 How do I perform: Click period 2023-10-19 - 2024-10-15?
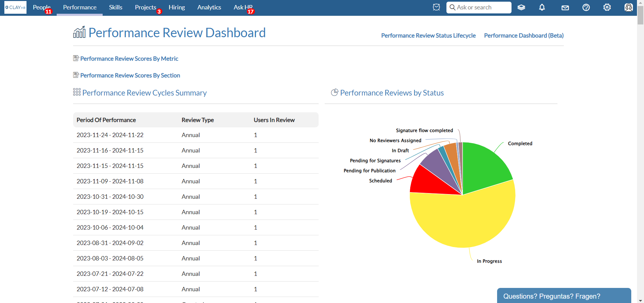[110, 212]
